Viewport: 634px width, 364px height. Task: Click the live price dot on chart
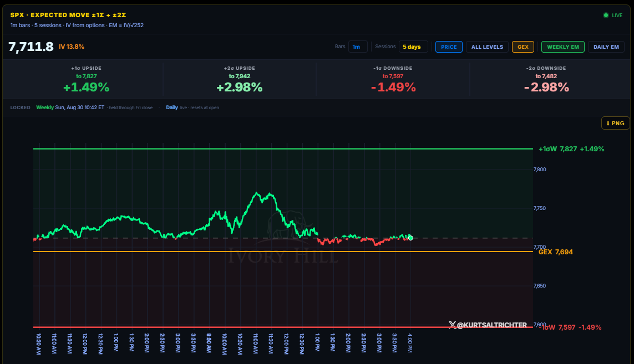410,238
